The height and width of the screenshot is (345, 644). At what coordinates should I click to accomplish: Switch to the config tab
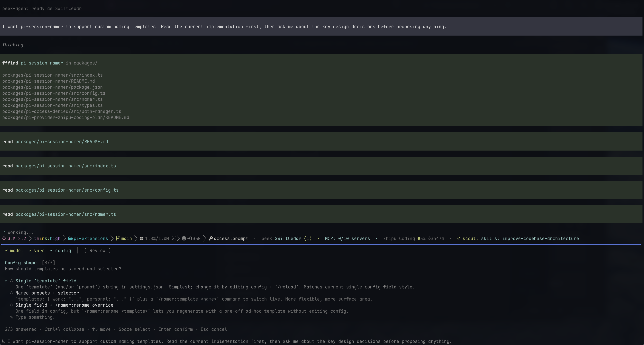point(63,250)
